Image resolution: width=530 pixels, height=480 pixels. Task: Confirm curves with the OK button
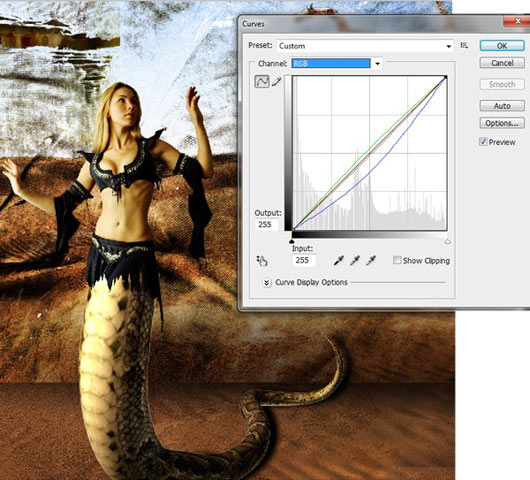pos(502,46)
